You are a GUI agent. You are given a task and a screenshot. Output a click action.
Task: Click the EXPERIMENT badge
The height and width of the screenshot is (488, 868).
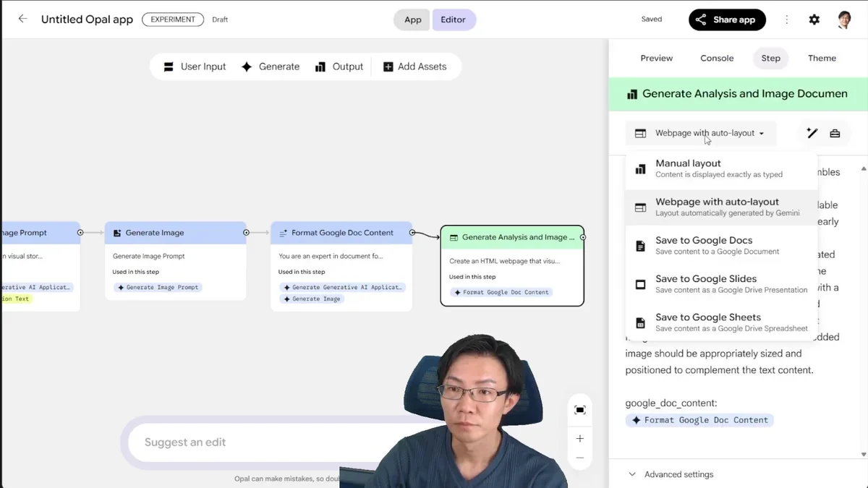(173, 20)
